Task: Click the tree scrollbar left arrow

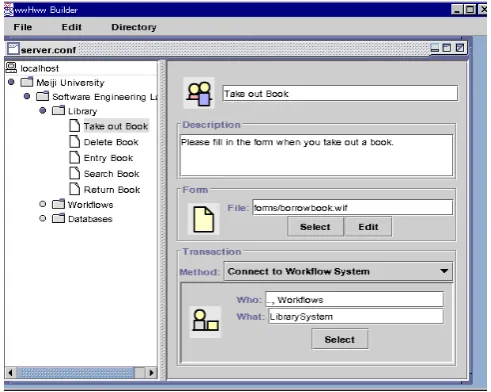Action: pos(10,372)
